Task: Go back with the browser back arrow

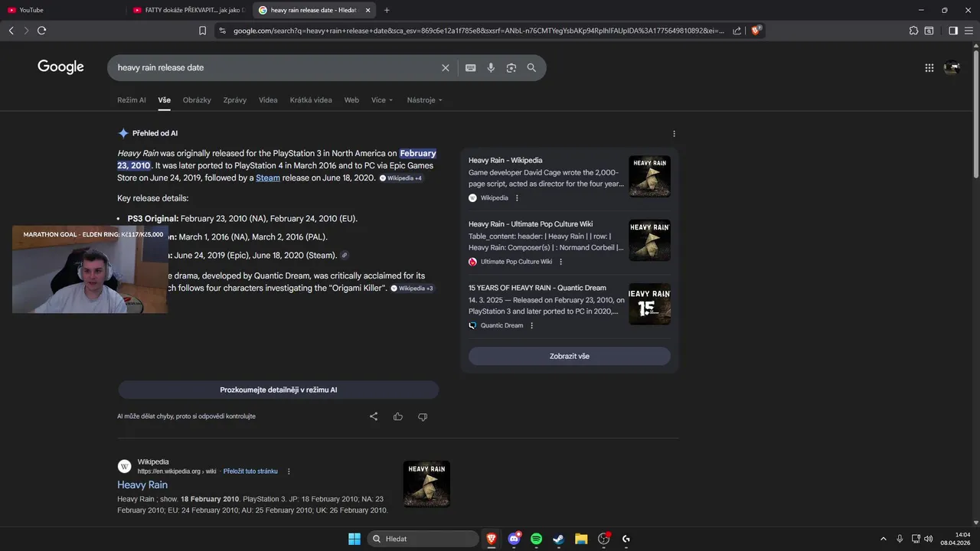Action: coord(11,31)
